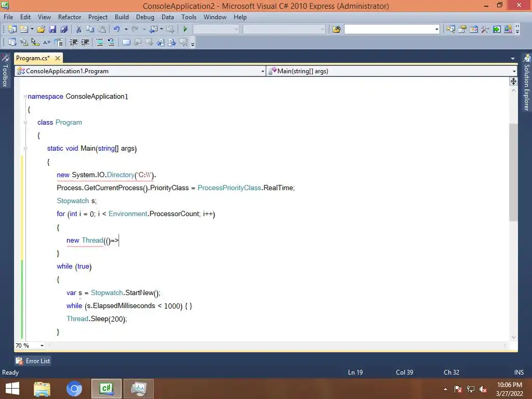Click the Open File folder icon
The width and height of the screenshot is (532, 399).
click(41, 29)
